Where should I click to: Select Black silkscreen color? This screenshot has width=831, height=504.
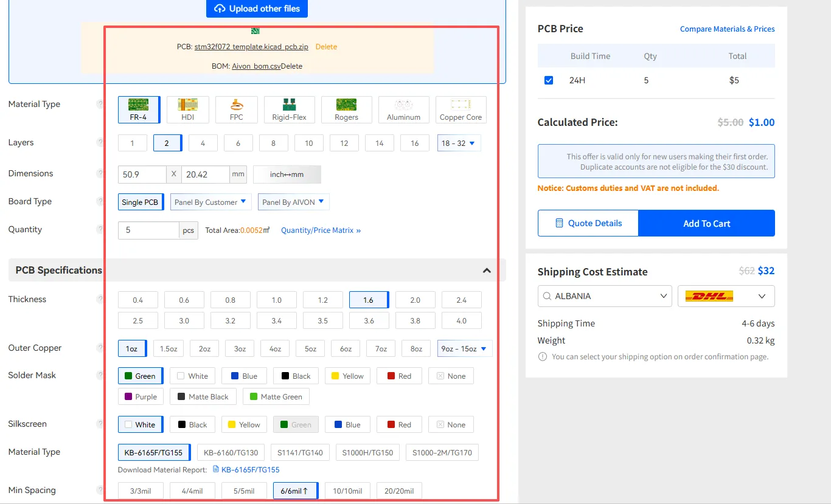point(192,425)
